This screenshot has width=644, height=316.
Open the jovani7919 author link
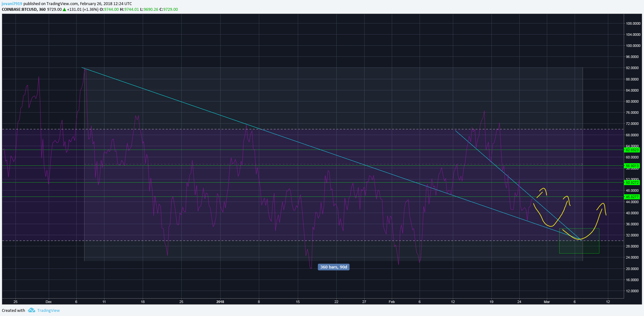tap(12, 4)
